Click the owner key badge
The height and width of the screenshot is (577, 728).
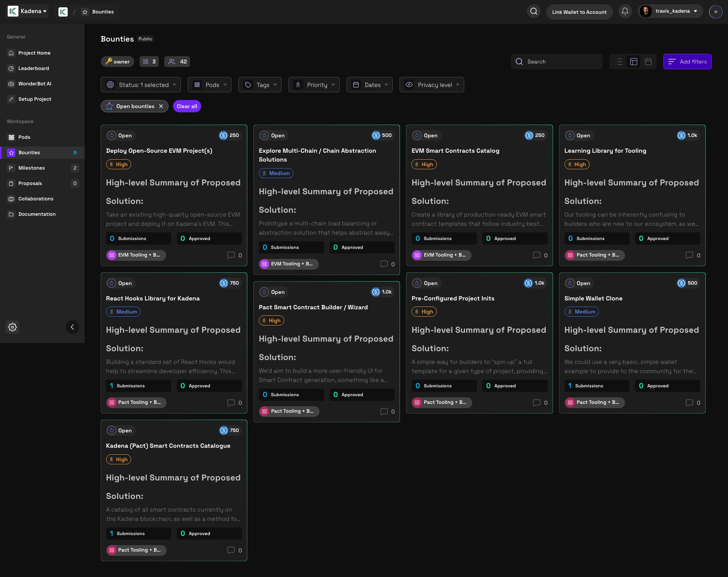(117, 62)
